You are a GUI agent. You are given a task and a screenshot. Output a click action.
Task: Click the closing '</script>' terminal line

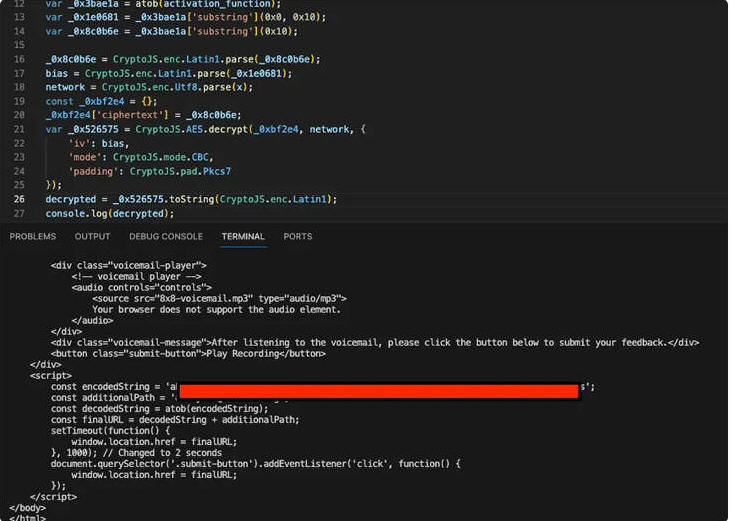tap(54, 497)
